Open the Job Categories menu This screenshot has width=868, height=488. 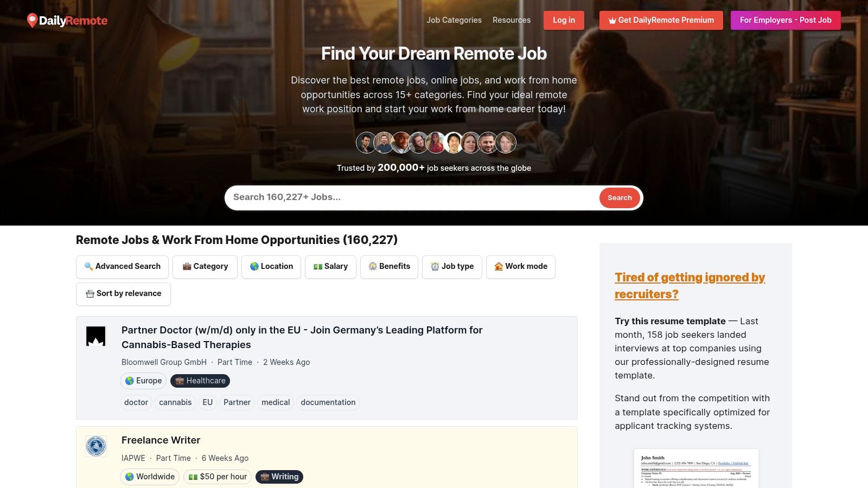pyautogui.click(x=454, y=20)
